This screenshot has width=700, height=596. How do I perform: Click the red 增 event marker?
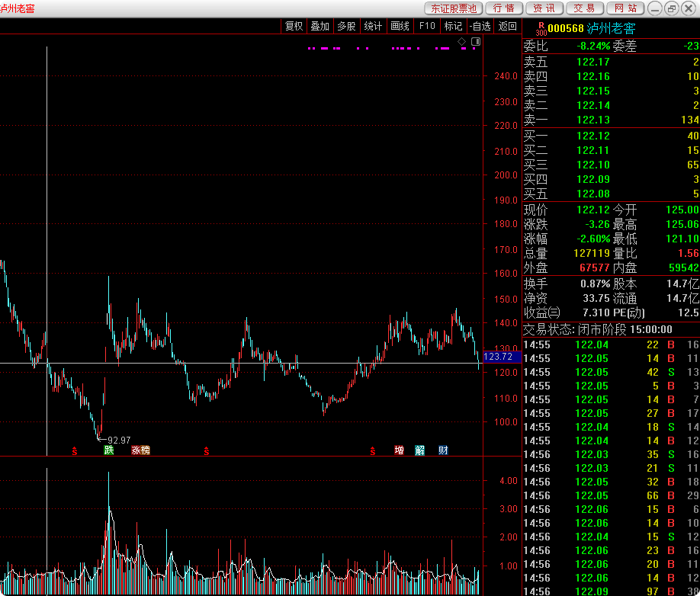[x=399, y=450]
